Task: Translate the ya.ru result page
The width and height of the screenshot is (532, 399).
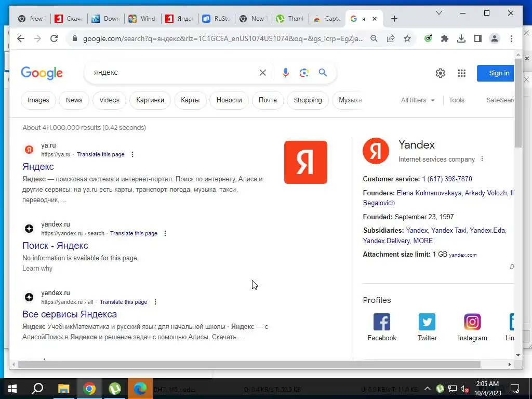Action: point(101,154)
